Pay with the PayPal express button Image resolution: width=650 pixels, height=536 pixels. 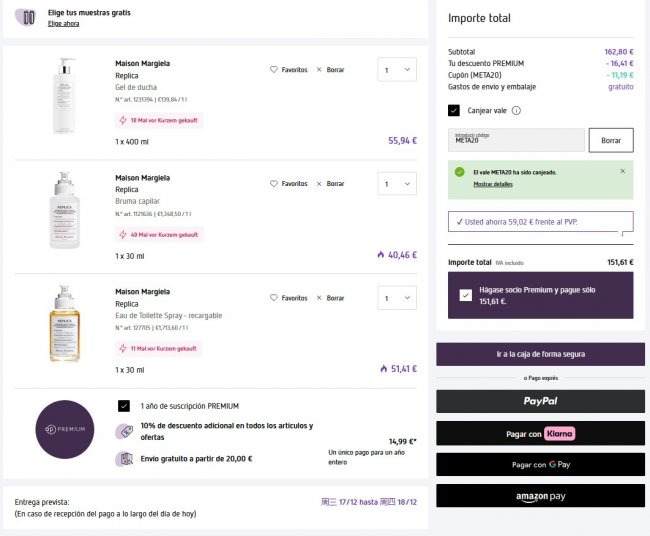pos(540,401)
